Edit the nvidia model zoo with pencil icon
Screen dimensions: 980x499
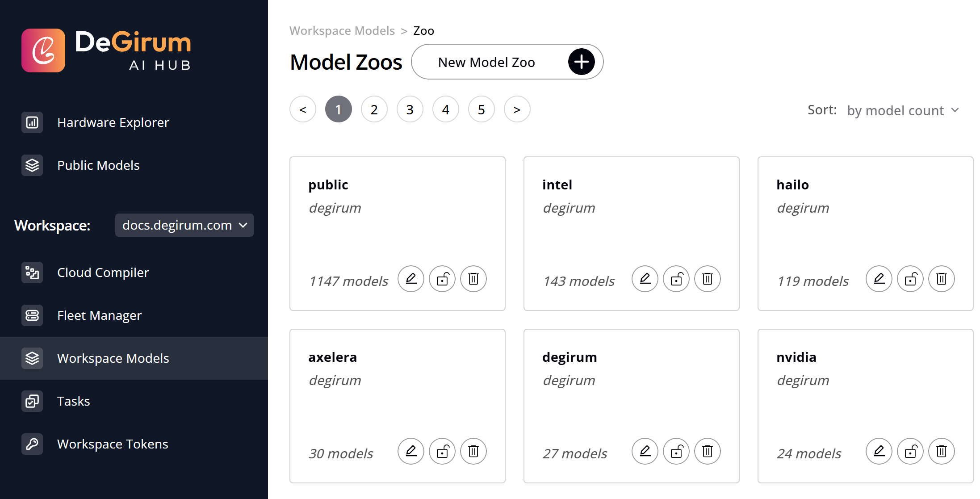(879, 451)
